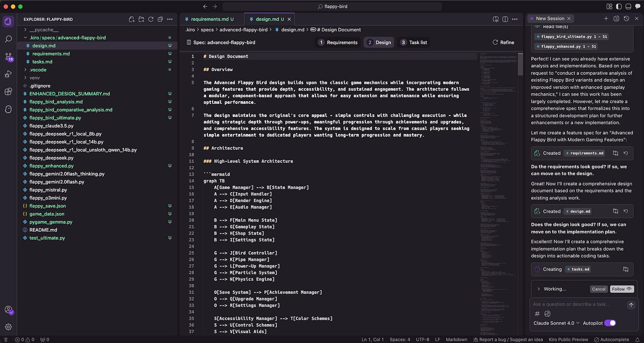644x343 pixels.
Task: Open notifications bell in status bar
Action: [636, 339]
